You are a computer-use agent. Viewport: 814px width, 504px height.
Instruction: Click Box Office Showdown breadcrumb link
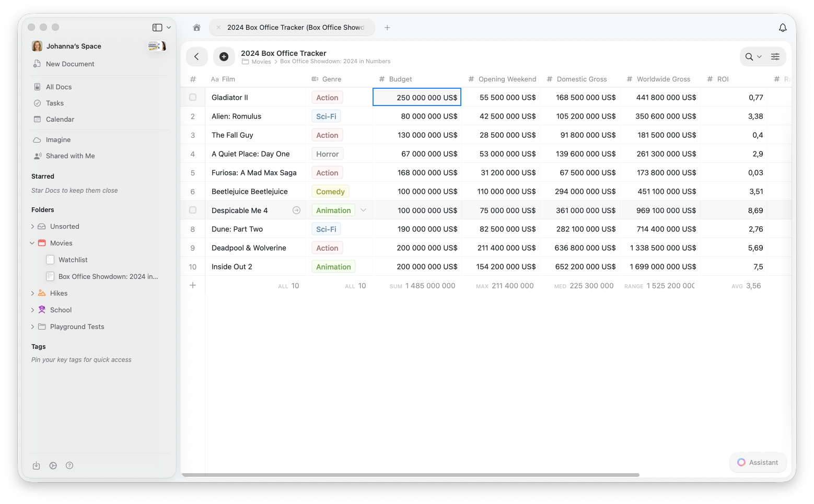click(335, 61)
